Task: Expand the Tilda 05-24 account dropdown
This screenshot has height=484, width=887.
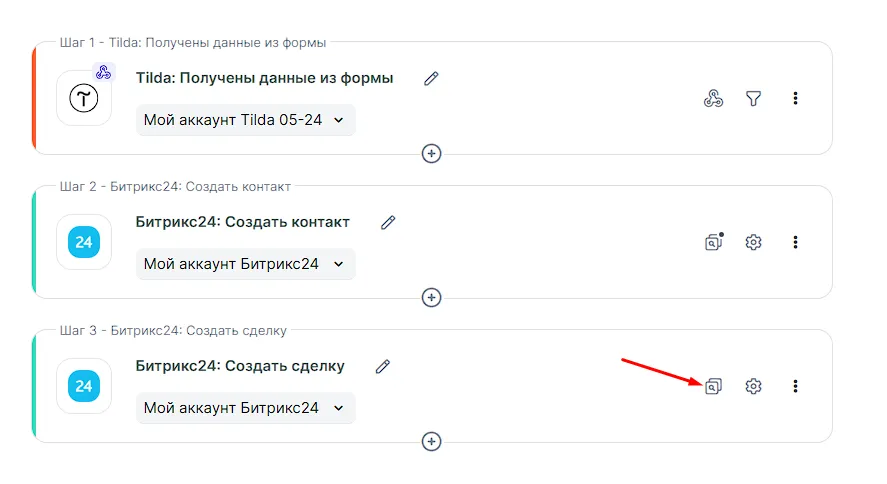Action: (245, 120)
